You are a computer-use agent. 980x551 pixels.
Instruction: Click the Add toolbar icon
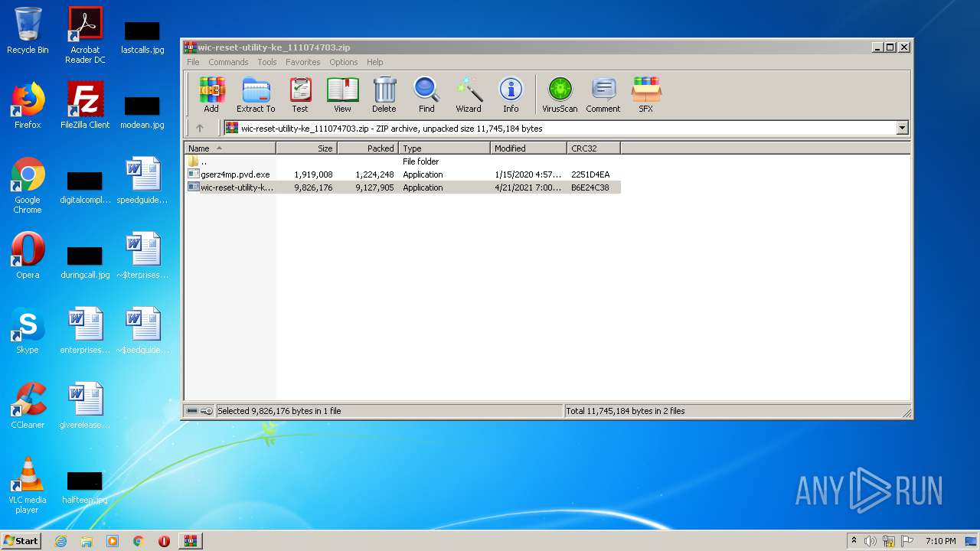[211, 95]
